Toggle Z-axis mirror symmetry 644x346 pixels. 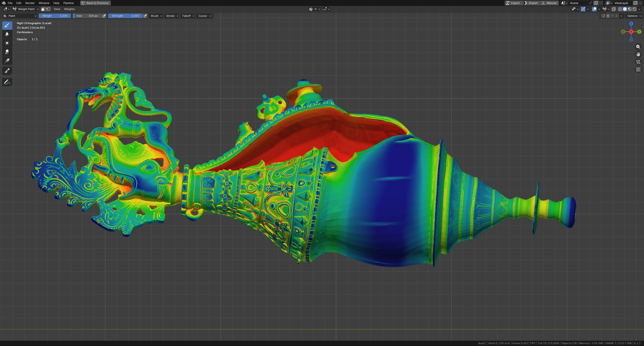[x=617, y=16]
